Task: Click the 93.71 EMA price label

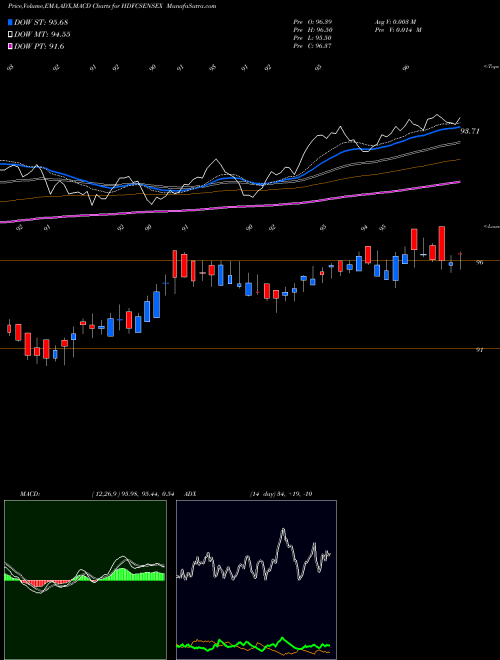Action: pyautogui.click(x=470, y=131)
